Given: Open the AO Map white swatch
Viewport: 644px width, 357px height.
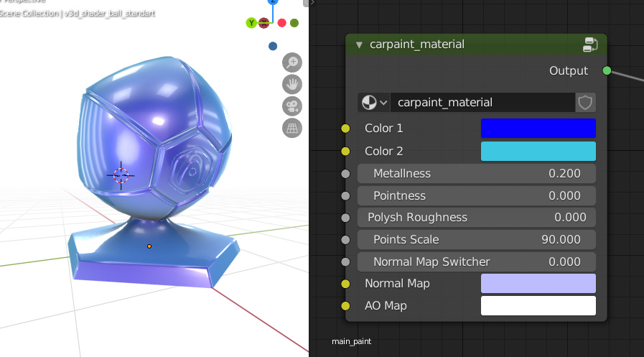Looking at the screenshot, I should pyautogui.click(x=538, y=306).
